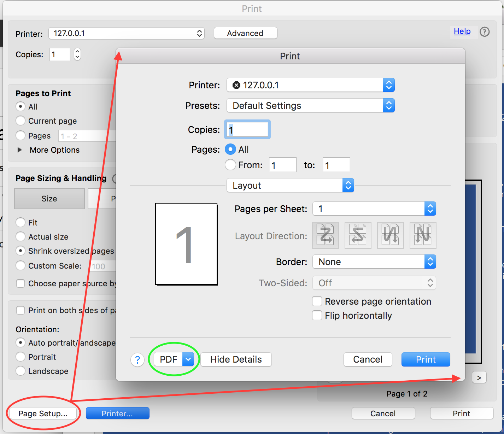Select Shrink oversized pages option
Screen dimensions: 504x434
(20, 251)
